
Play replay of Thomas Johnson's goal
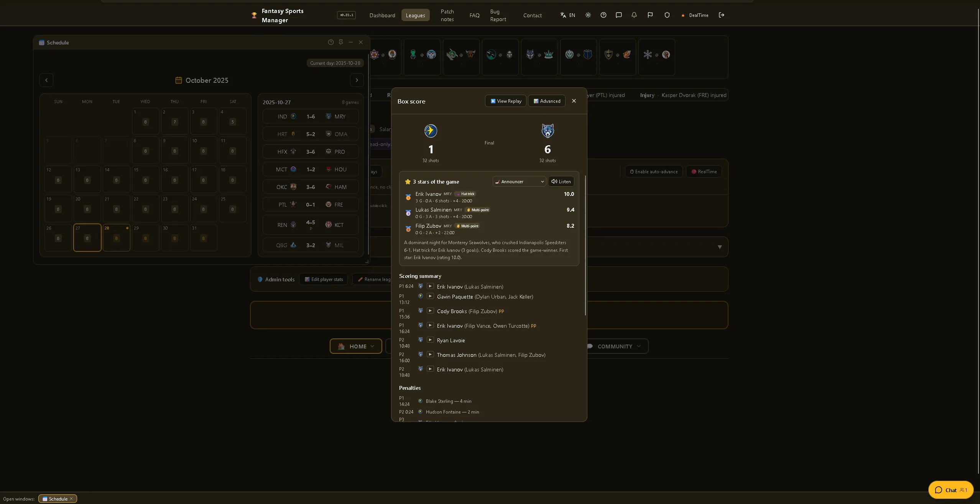[x=430, y=355]
